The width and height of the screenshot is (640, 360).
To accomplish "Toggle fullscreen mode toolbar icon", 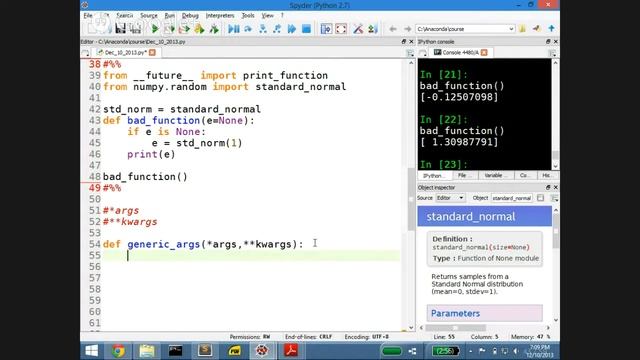I will [341, 29].
